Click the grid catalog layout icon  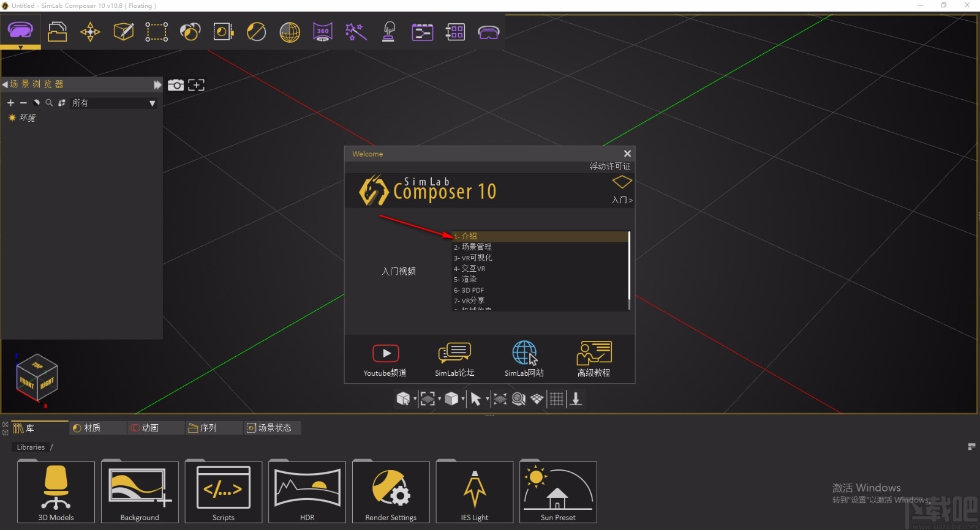[x=455, y=32]
